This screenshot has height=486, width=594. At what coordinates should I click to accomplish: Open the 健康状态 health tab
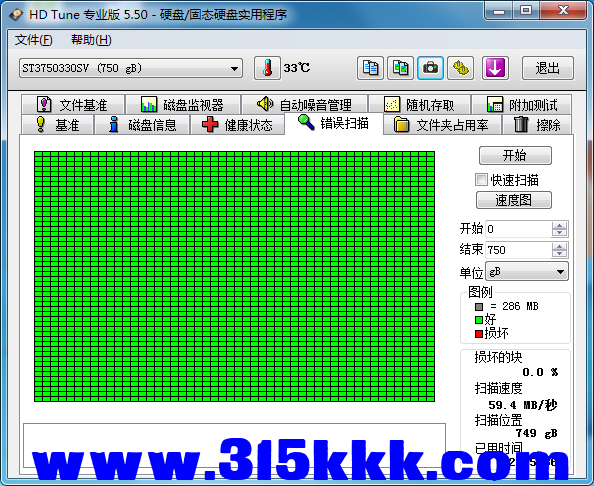pos(238,125)
